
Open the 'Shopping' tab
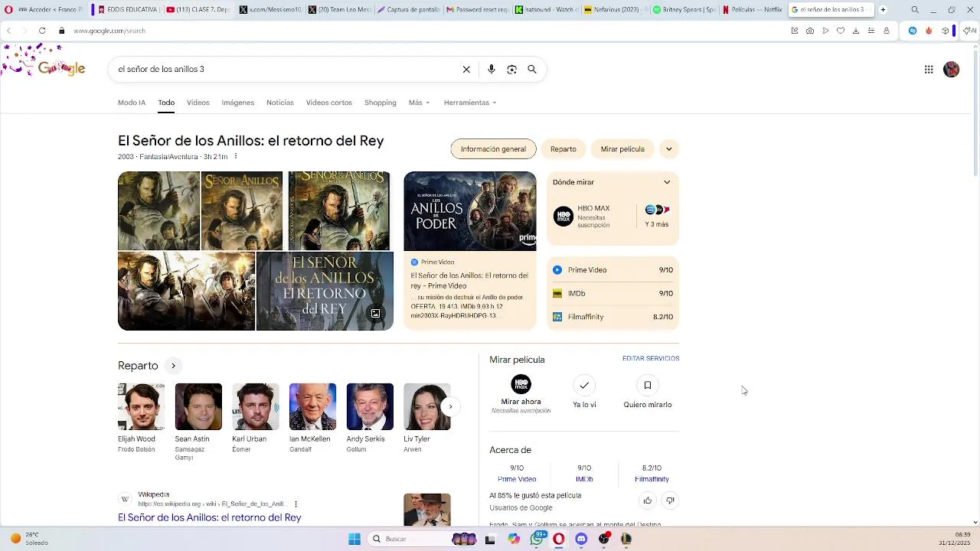381,103
